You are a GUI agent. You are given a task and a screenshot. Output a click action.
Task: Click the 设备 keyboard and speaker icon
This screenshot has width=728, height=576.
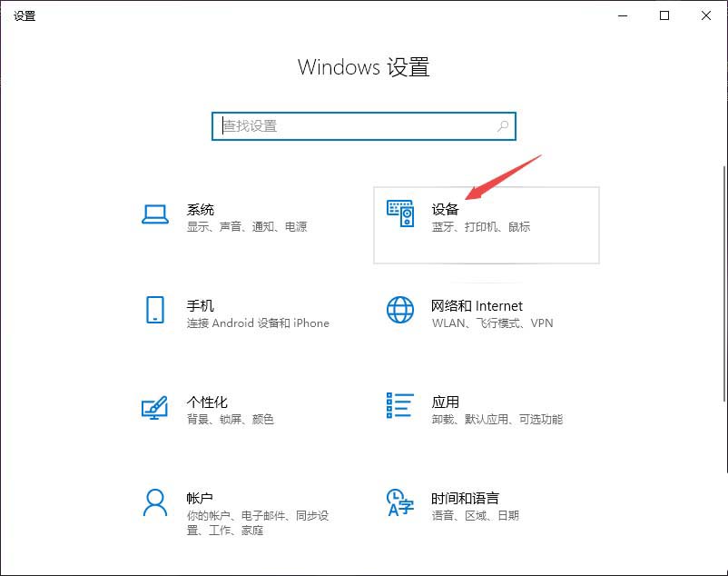point(400,214)
